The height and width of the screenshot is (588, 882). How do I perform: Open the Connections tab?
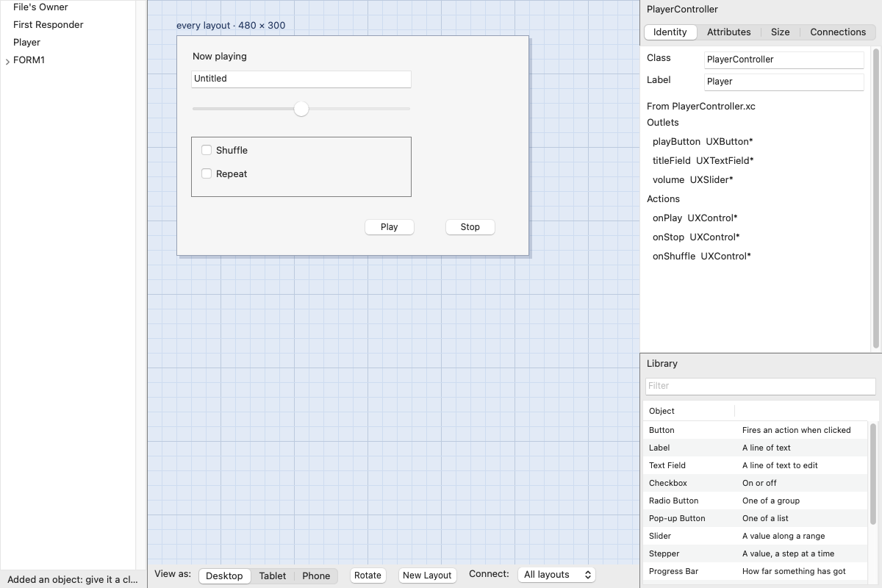tap(838, 32)
